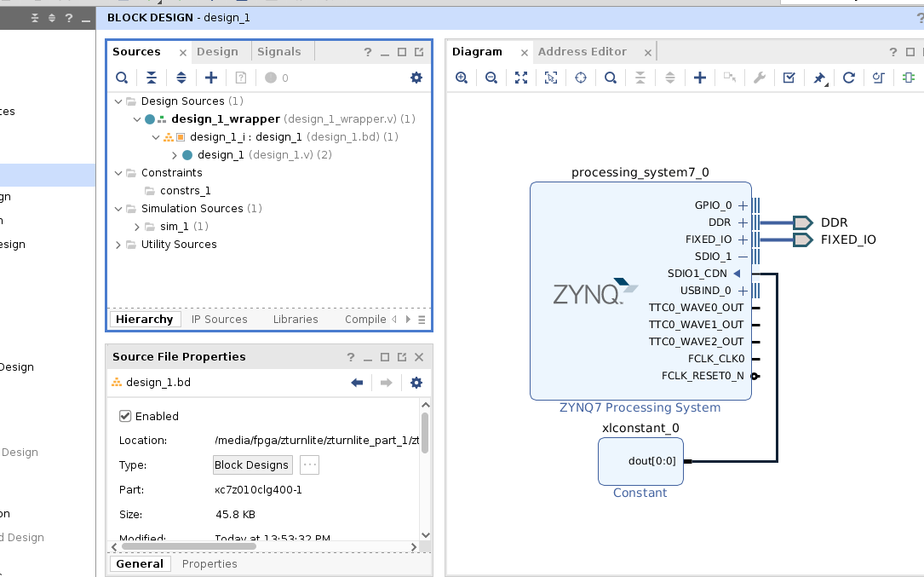Expand the Utility Sources folder

tap(118, 245)
